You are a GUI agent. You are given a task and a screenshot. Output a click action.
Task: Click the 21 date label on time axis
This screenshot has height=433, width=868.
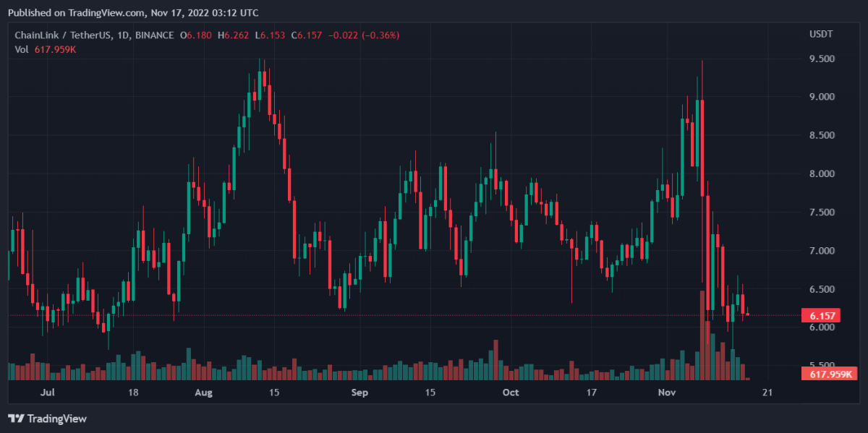[767, 393]
